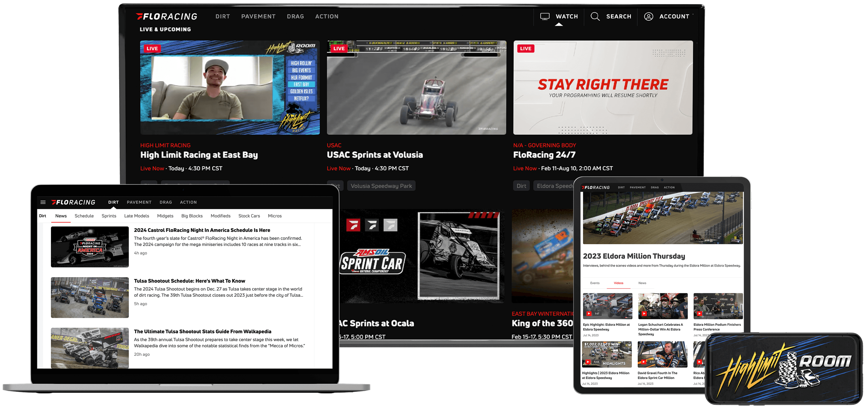The image size is (868, 409).
Task: Play the David Gravel Fourth video
Action: pyautogui.click(x=643, y=362)
